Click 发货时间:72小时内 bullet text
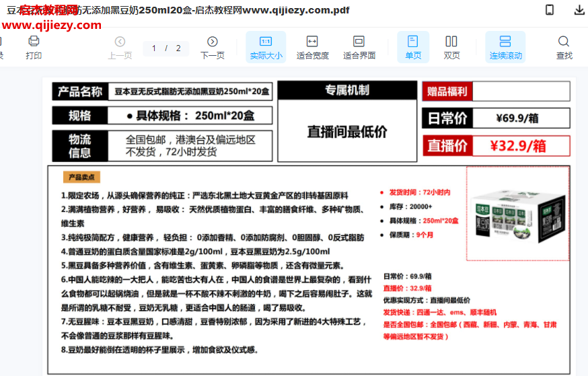Screen dimensions: 588x376 point(419,192)
